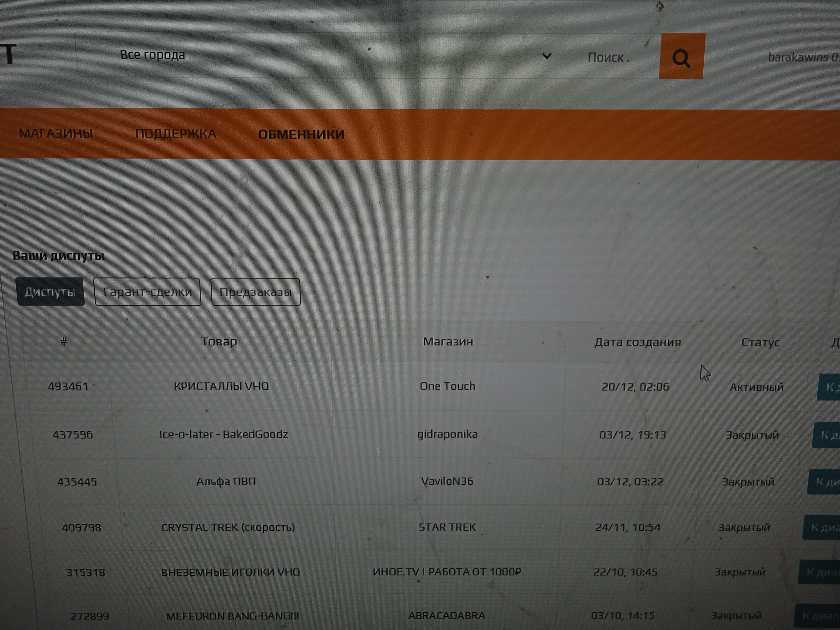The width and height of the screenshot is (840, 630).
Task: Click the ABRACADABRA shop cell
Action: point(447,616)
